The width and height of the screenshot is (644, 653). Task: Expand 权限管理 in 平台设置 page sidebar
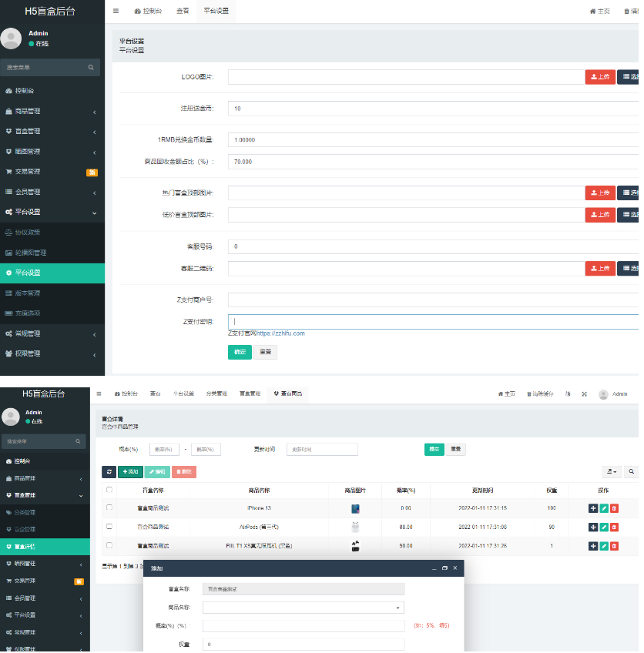[x=52, y=353]
